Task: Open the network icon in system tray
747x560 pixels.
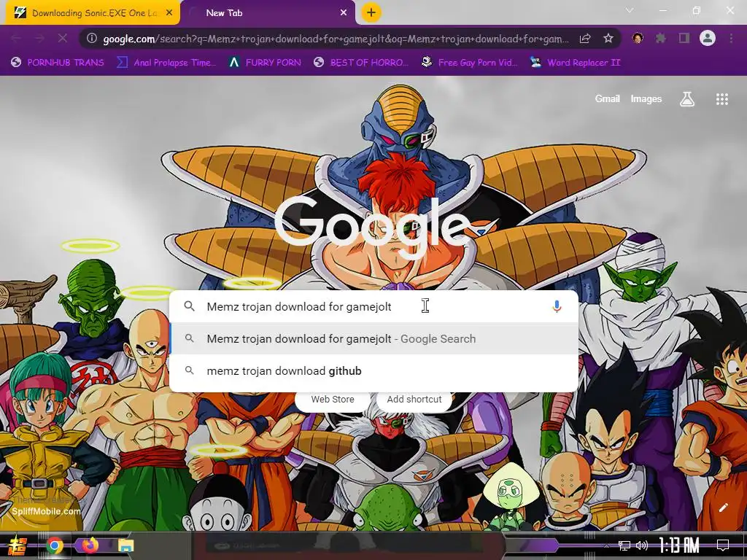Action: tap(624, 545)
